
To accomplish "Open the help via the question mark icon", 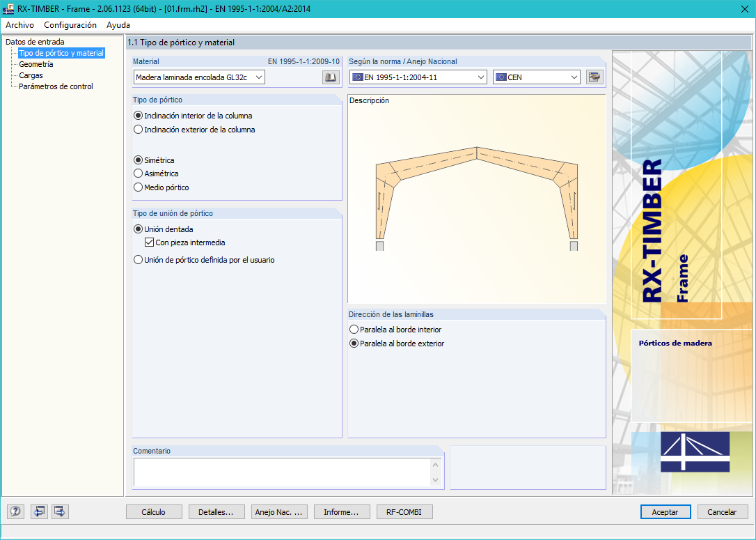I will (x=15, y=511).
